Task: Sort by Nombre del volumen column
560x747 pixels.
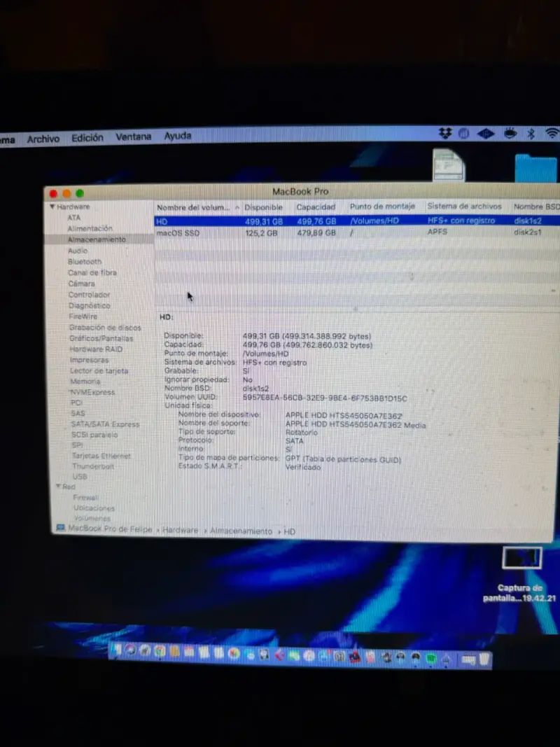Action: coord(197,207)
